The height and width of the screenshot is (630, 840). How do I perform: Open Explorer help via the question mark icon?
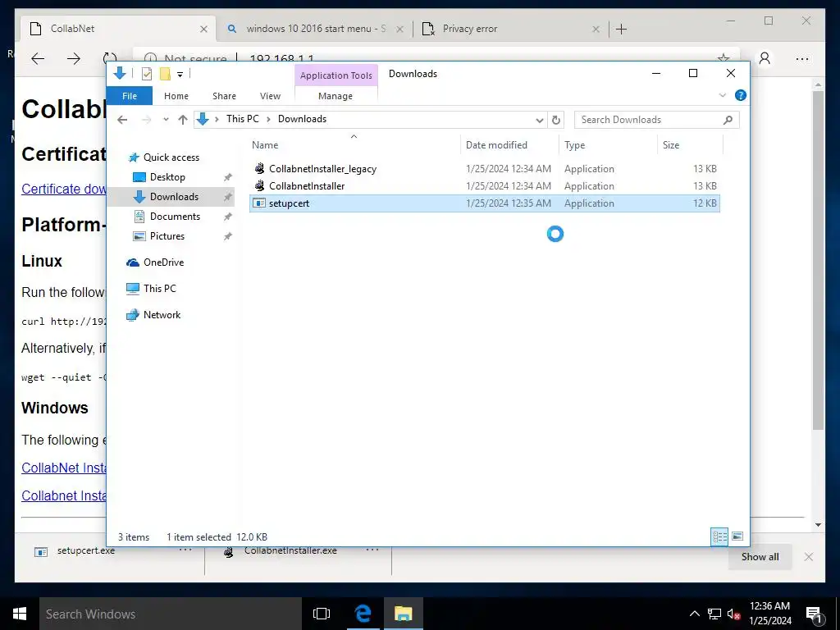741,95
